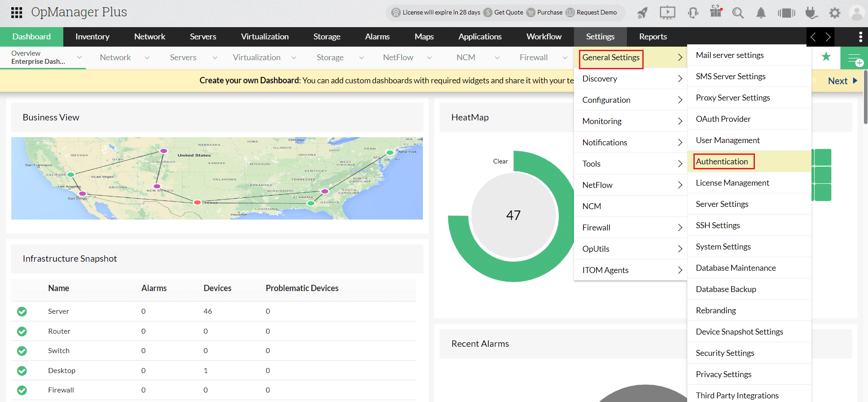This screenshot has height=402, width=868.
Task: Click the alarm bell notification icon
Action: [x=761, y=13]
